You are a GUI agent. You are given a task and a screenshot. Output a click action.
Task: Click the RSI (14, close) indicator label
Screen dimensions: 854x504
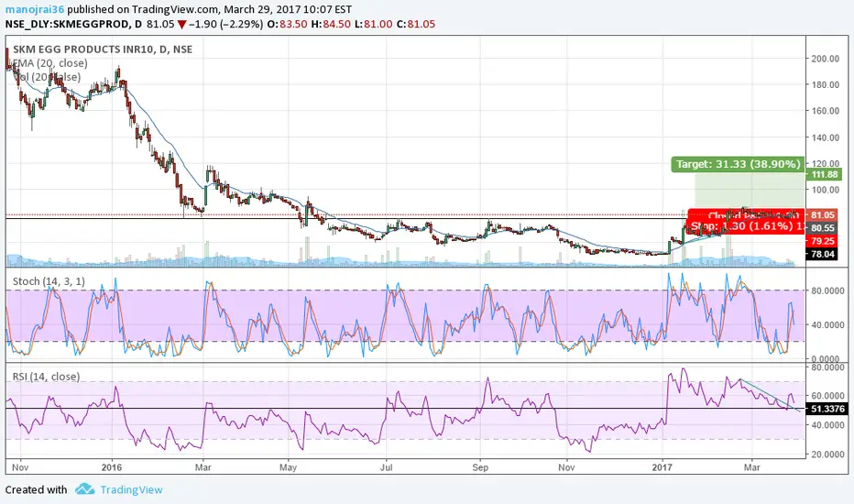tap(46, 377)
